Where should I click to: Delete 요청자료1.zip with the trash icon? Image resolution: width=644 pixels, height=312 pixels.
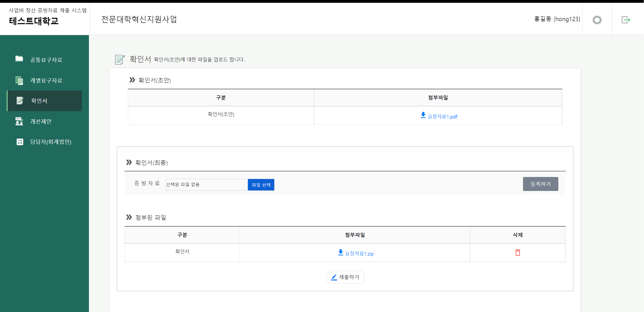click(x=517, y=252)
